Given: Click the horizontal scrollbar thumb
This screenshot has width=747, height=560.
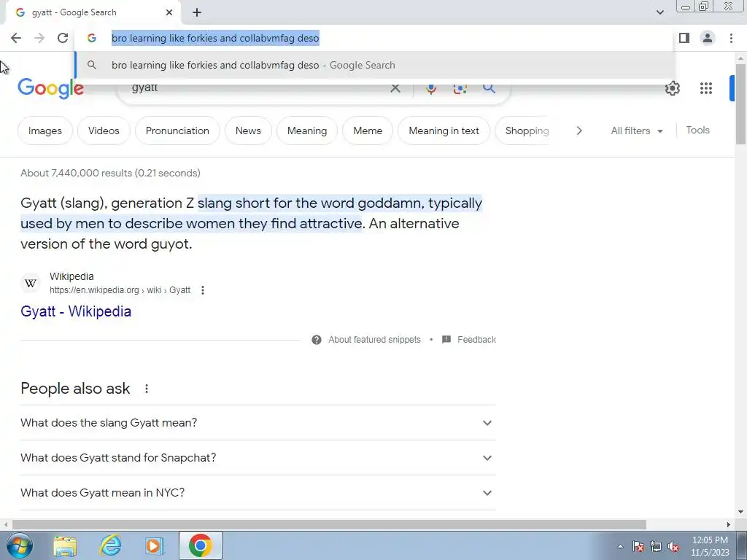Looking at the screenshot, I should [x=329, y=525].
